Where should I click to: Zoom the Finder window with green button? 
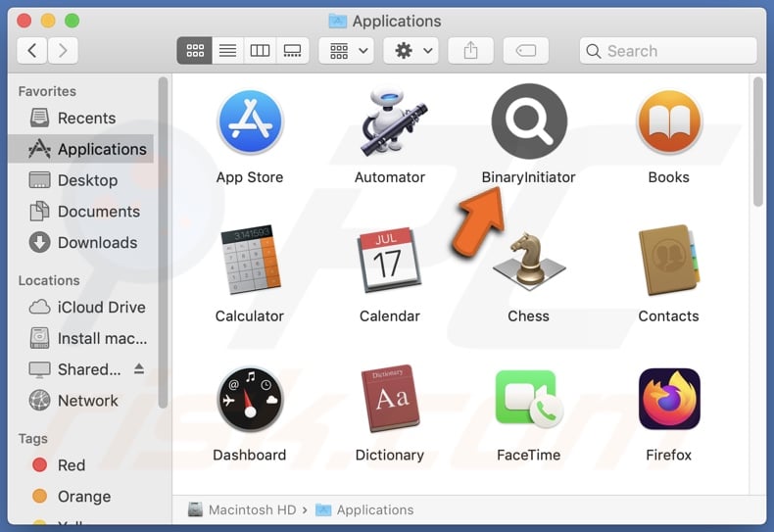pyautogui.click(x=73, y=21)
